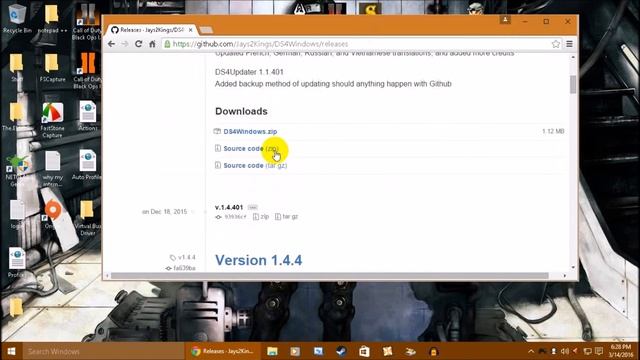The image size is (640, 360).
Task: Open the Version 1.4.4 release heading
Action: [x=258, y=260]
